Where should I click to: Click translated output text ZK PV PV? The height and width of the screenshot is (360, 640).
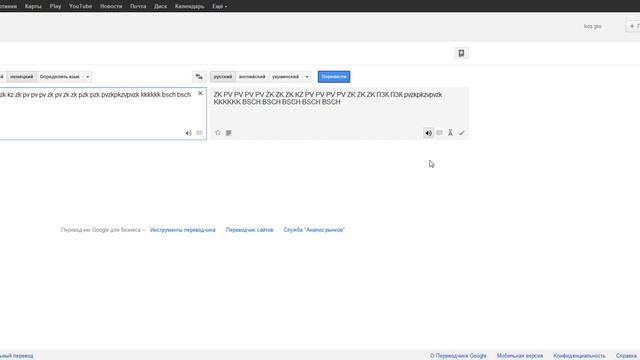click(x=327, y=98)
